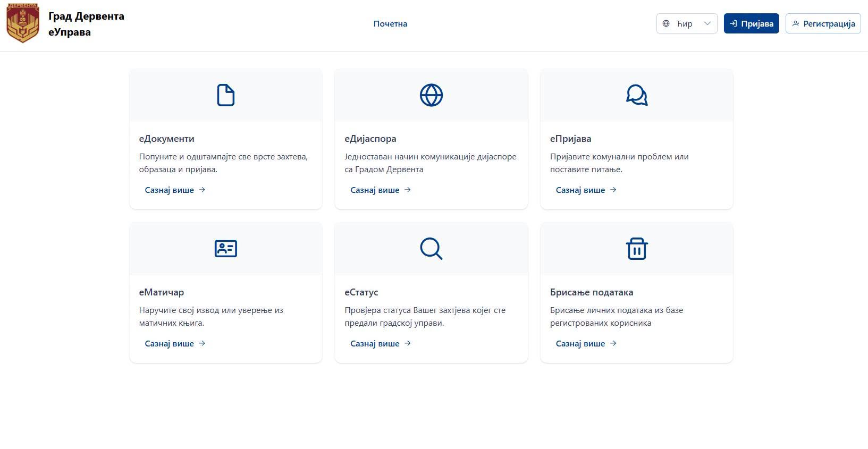868x449 pixels.
Task: Click the description starting with Наручите свој извод
Action: tap(211, 317)
